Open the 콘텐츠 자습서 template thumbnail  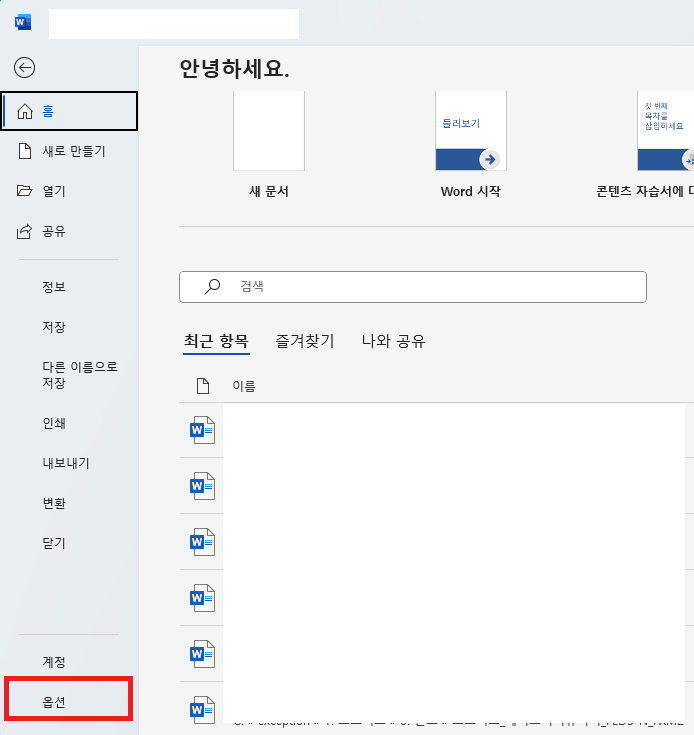665,131
